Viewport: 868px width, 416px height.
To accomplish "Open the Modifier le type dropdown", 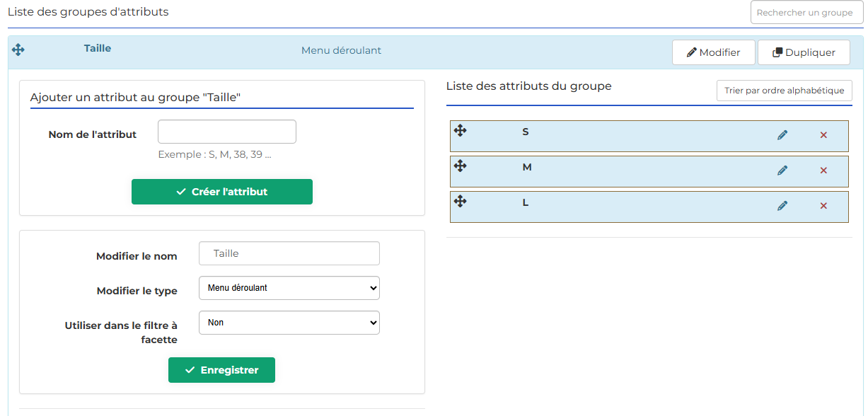I will pyautogui.click(x=289, y=288).
